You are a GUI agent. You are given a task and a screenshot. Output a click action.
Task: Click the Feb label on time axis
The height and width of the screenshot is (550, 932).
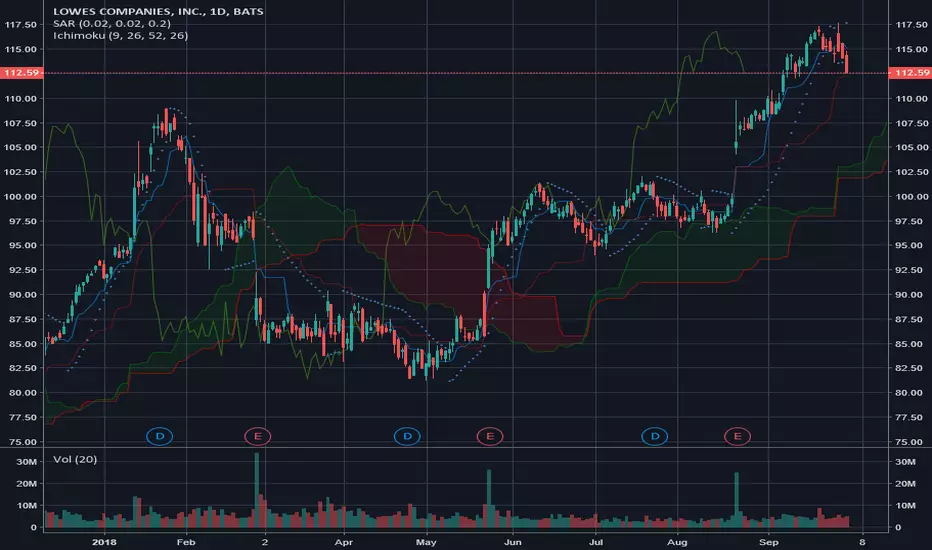pyautogui.click(x=186, y=542)
